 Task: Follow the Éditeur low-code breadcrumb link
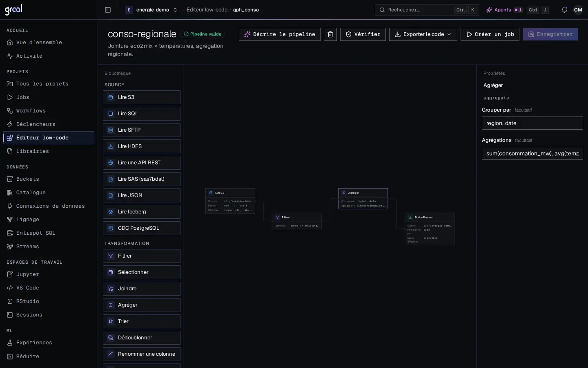tap(207, 10)
